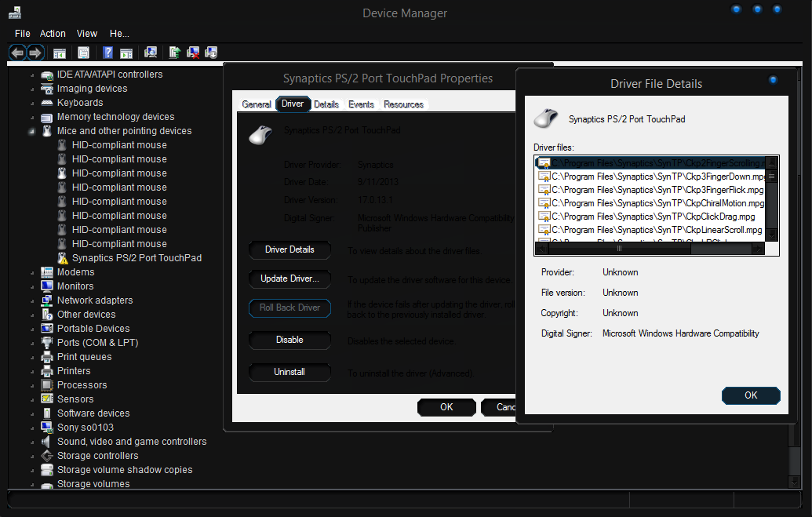Click the Disable device toolbar icon (down arrow)

pos(211,53)
